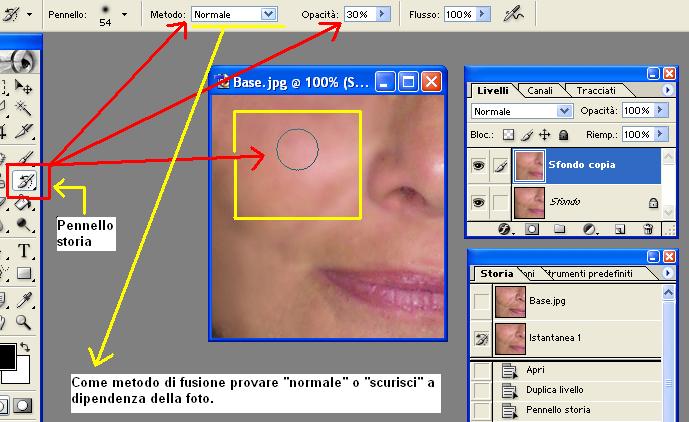Set history brush source to Base.jpg
Image resolution: width=689 pixels, height=422 pixels.
tap(481, 299)
